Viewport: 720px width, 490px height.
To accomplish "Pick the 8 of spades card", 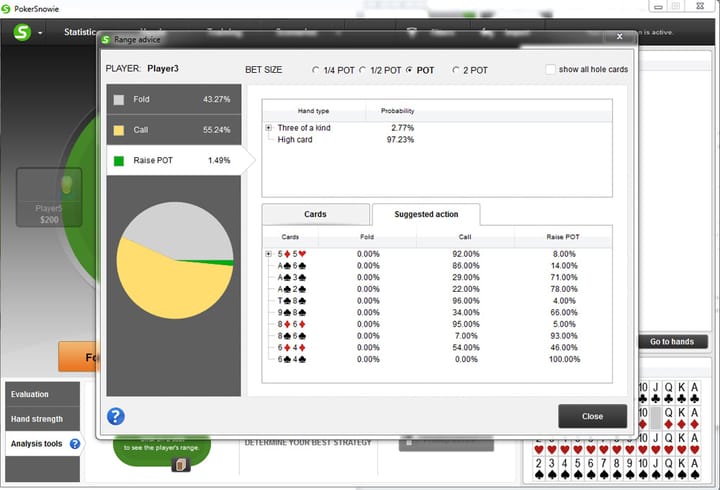I will (x=617, y=469).
